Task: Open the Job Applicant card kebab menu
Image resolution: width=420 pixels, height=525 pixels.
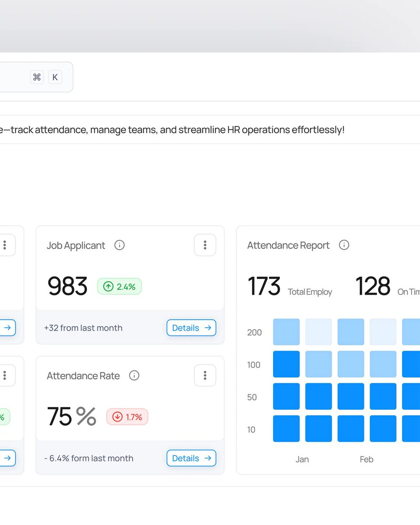Action: 205,245
